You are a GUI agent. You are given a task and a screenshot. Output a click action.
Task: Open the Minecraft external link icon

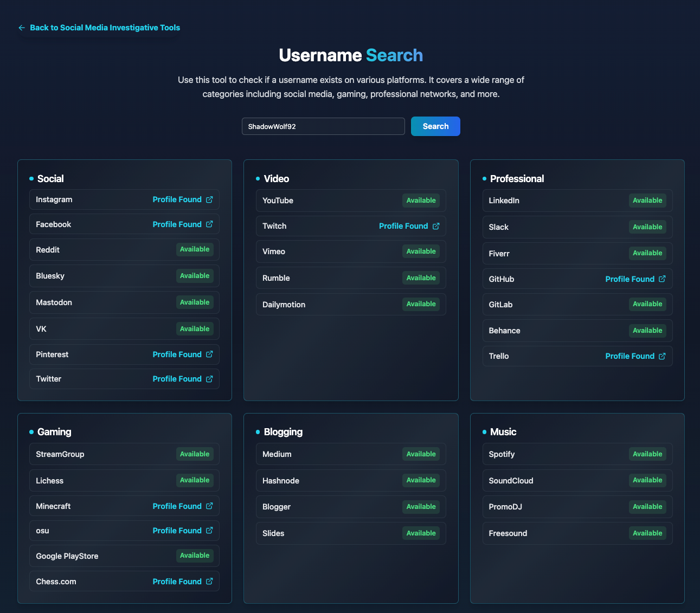click(209, 506)
